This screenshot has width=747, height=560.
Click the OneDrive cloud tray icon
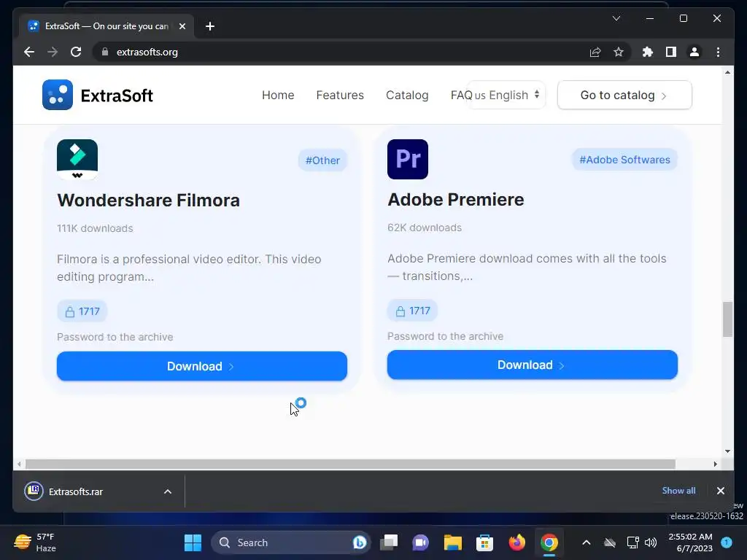(610, 542)
